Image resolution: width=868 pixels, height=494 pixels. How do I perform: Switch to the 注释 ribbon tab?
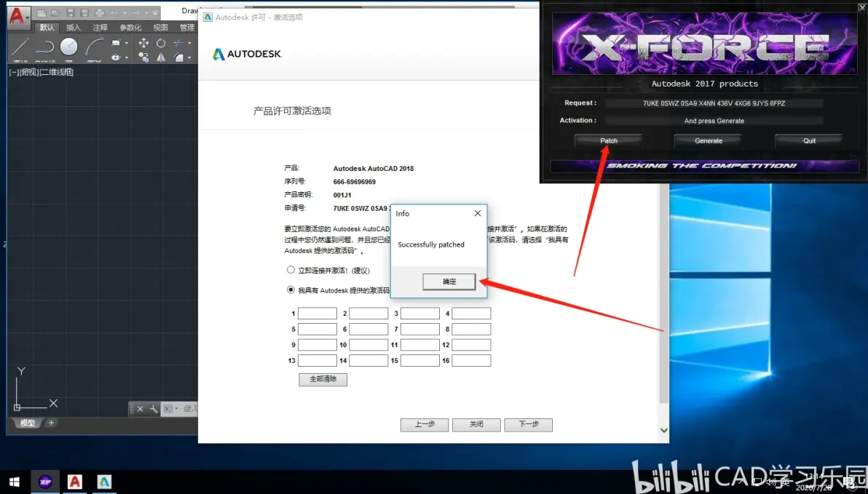[x=100, y=28]
